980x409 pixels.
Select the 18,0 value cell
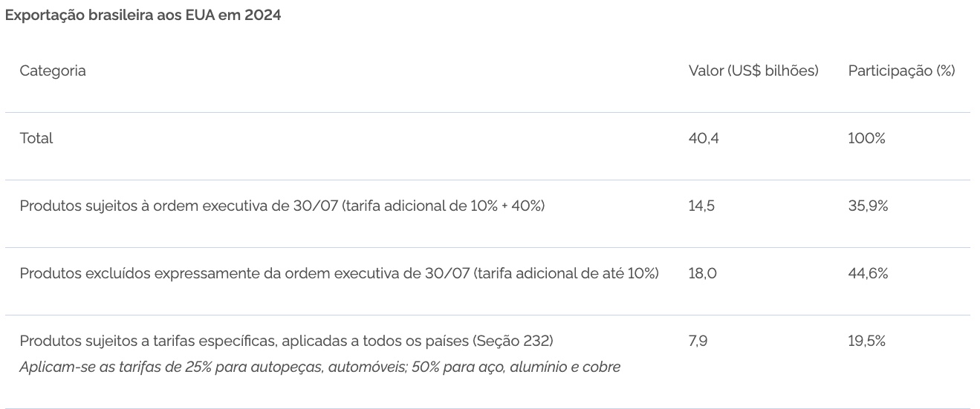[703, 274]
